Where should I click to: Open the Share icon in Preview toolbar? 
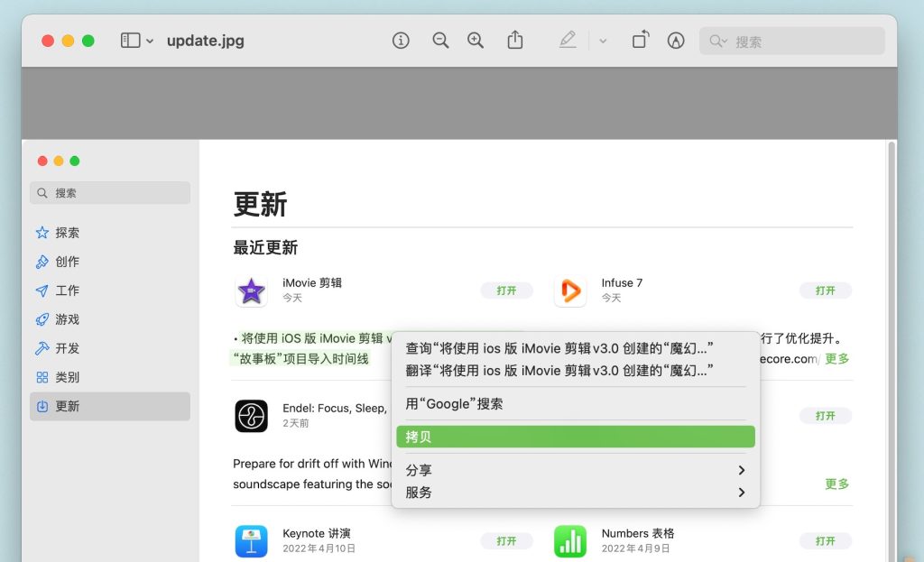[515, 40]
